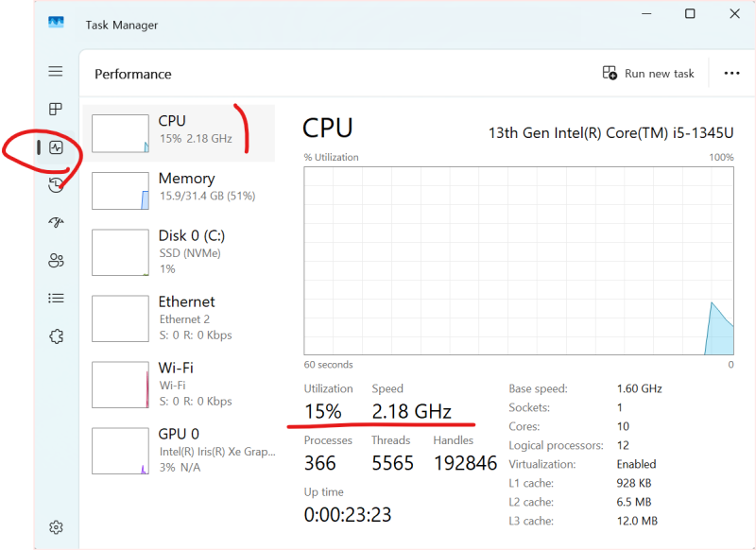Screen dimensions: 756x550
Task: Select the Disk 0 (C:) entry
Action: 179,252
